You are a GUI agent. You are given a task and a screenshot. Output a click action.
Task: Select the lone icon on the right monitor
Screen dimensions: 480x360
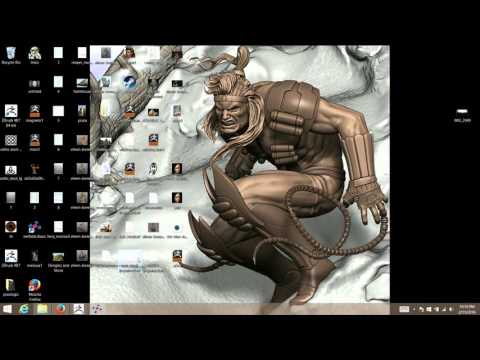pos(462,114)
